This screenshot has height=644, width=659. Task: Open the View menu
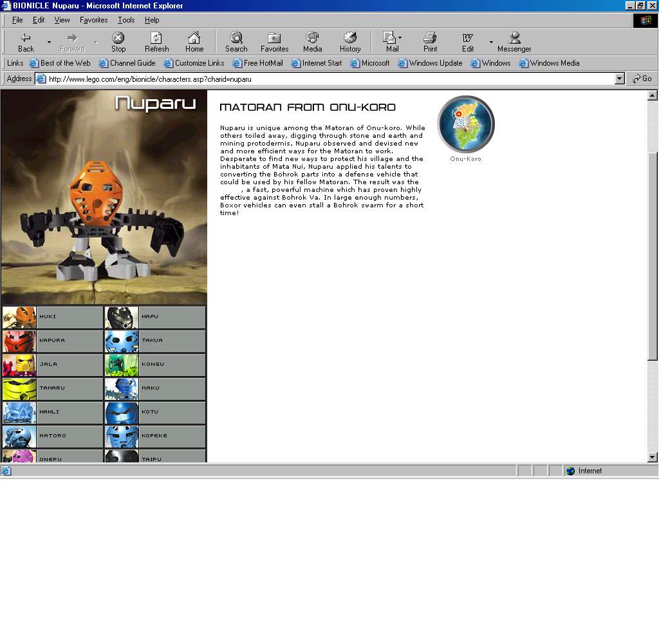pyautogui.click(x=62, y=20)
